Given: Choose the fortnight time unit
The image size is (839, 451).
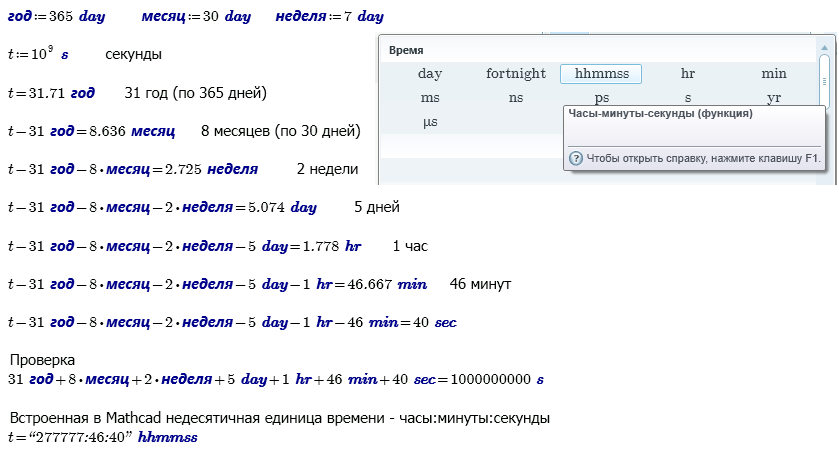Looking at the screenshot, I should (516, 73).
